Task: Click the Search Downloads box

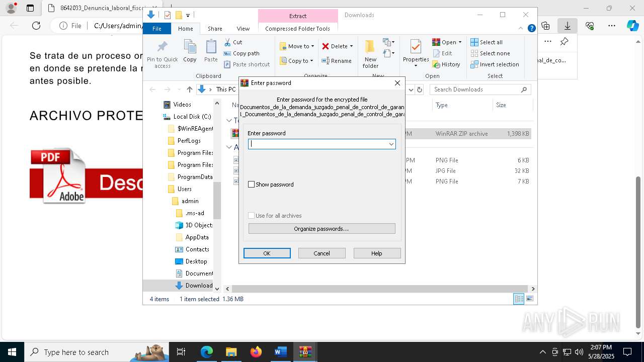Action: coord(480,89)
